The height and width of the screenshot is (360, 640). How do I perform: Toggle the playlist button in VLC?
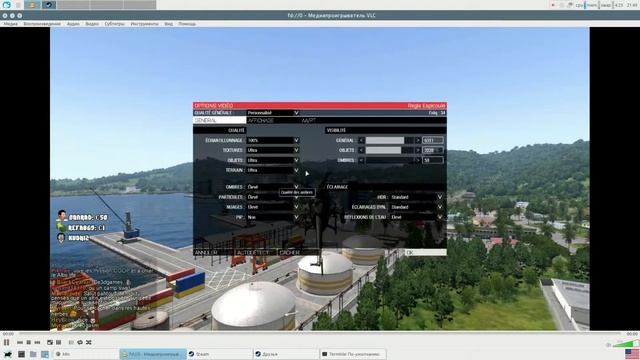point(71,342)
